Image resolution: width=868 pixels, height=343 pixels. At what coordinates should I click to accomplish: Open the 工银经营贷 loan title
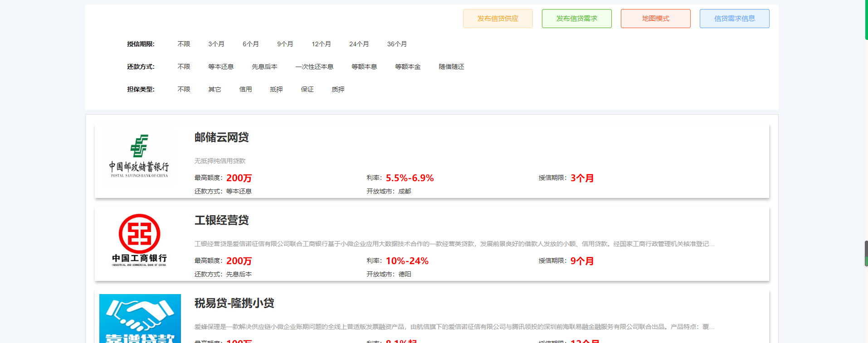(222, 220)
